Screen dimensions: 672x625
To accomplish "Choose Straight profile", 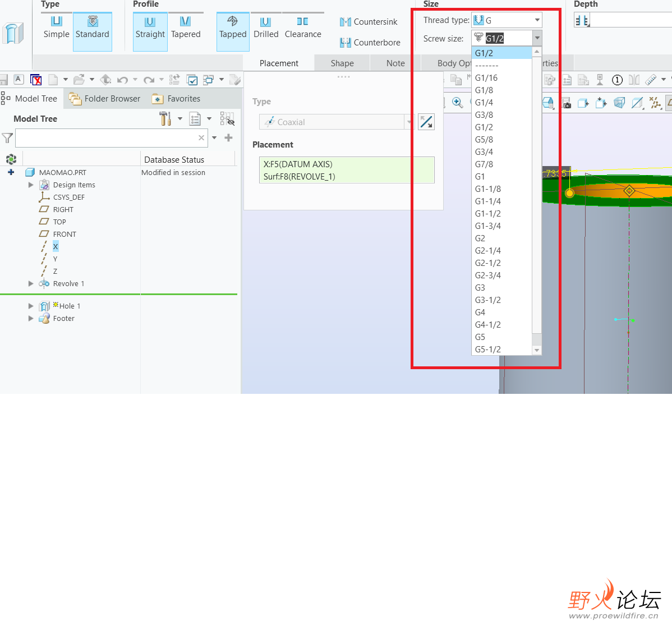I will coord(150,32).
